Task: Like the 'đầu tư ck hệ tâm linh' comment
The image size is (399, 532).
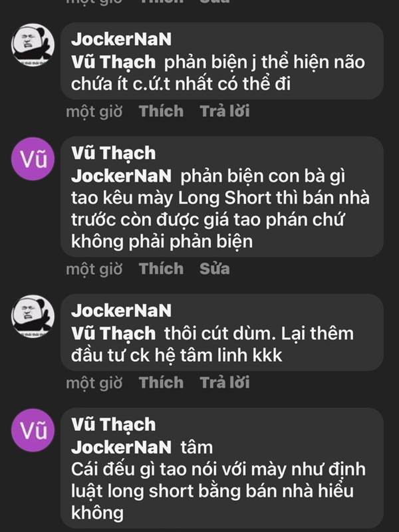Action: 161,383
